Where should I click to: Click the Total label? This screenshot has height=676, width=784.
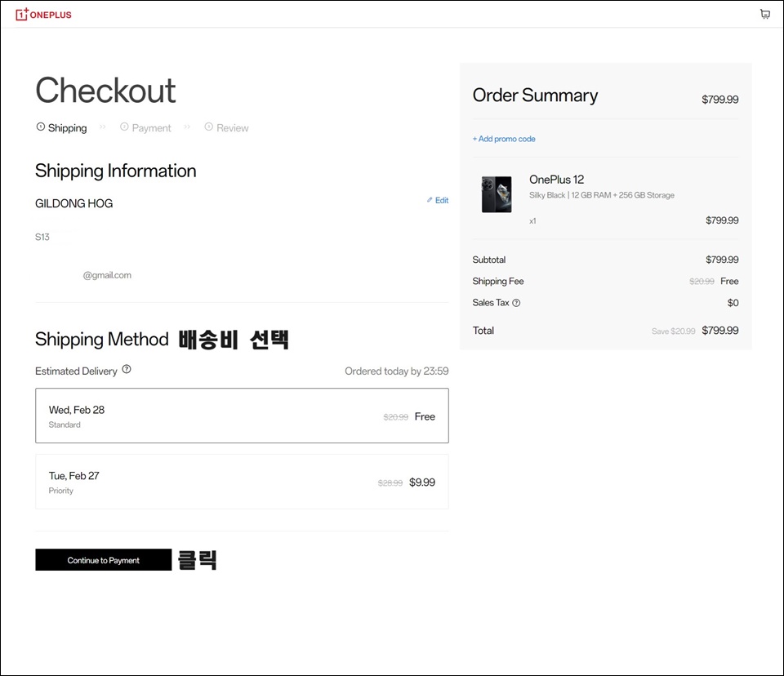tap(483, 331)
